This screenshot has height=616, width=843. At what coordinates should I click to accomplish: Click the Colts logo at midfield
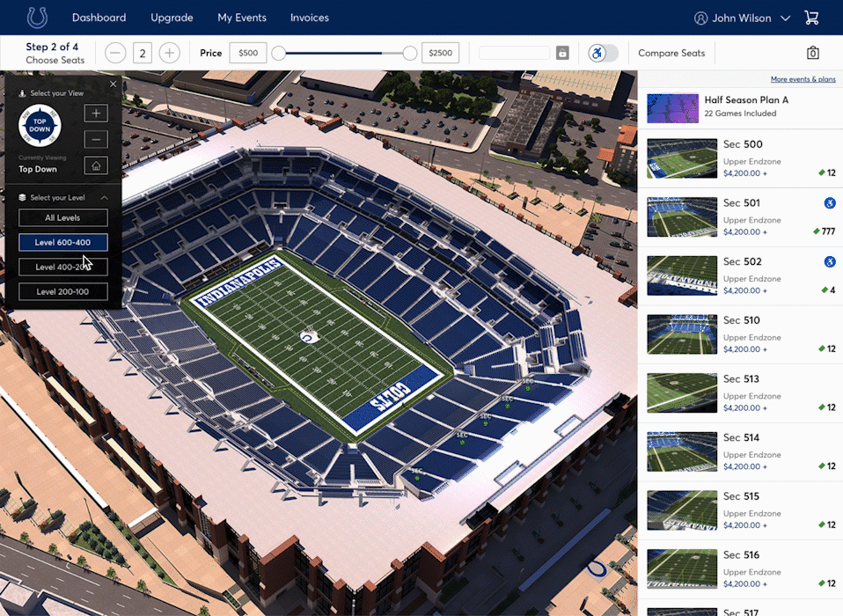309,337
